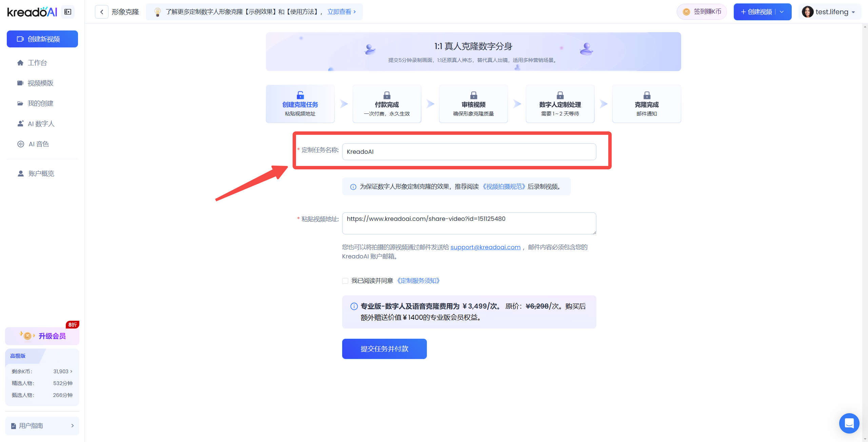Expand the 剩余K币 31,903 arrow
868x442 pixels.
pyautogui.click(x=71, y=371)
